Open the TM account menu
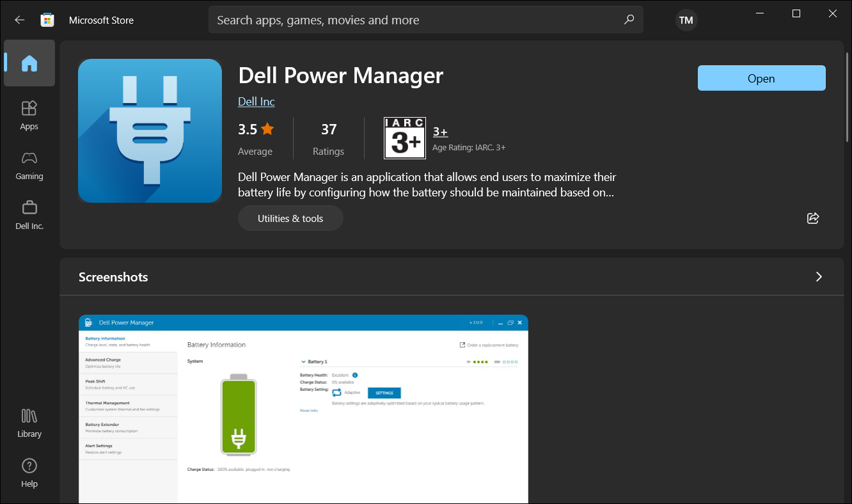Viewport: 852px width, 504px height. tap(686, 20)
